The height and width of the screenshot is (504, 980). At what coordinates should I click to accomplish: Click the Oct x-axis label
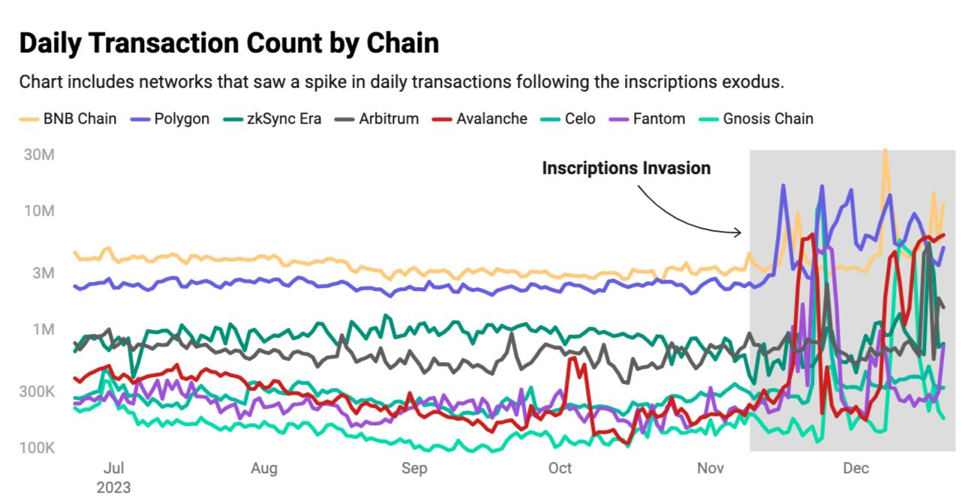coord(560,469)
